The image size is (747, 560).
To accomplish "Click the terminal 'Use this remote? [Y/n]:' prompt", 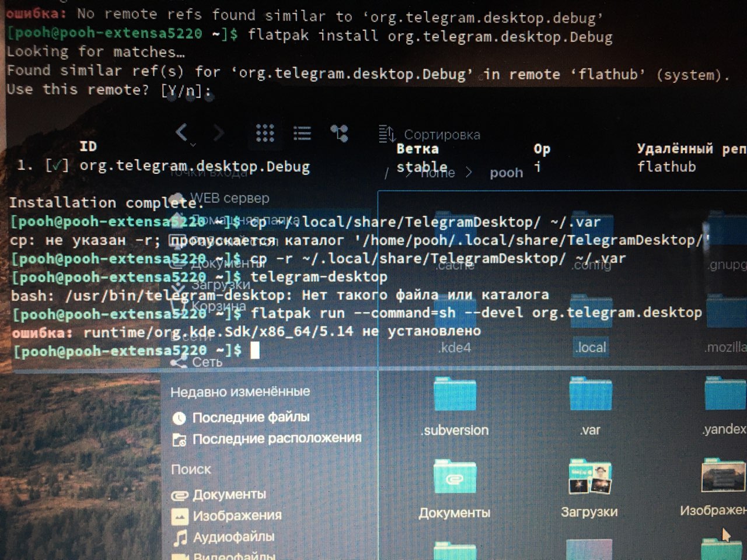I will click(109, 90).
